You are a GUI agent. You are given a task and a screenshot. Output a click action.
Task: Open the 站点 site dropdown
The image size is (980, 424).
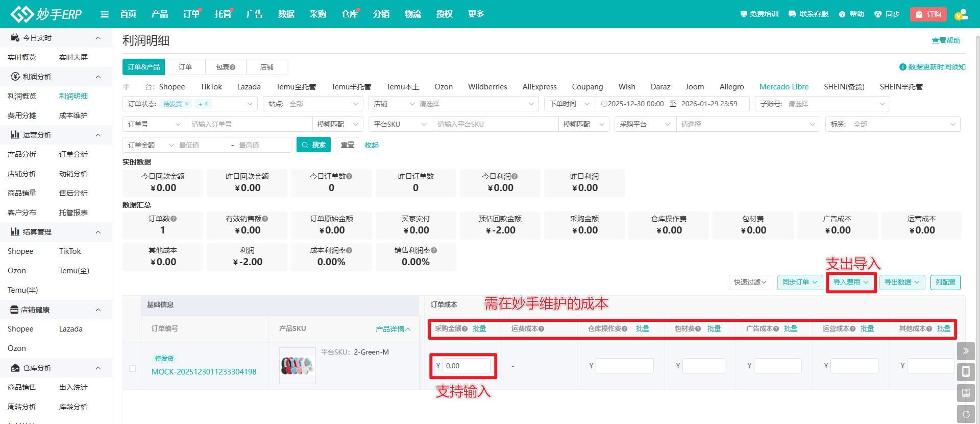pyautogui.click(x=313, y=104)
